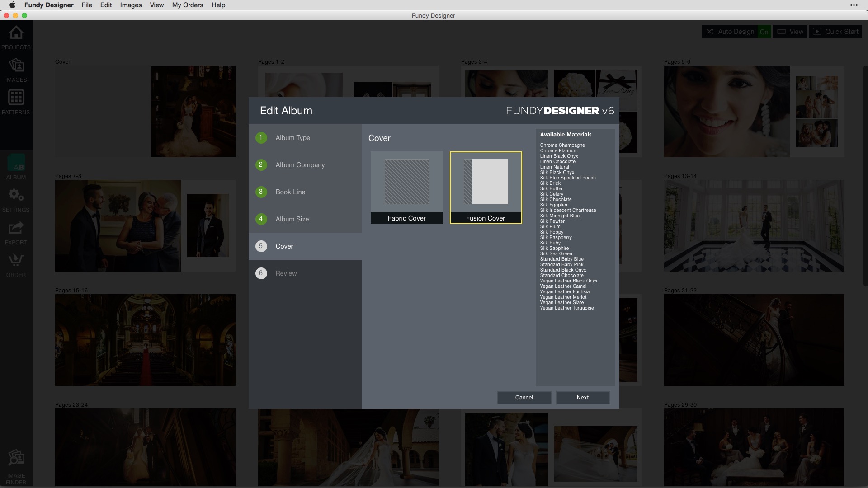Click Silk Poppy material
868x488 pixels.
(x=552, y=232)
